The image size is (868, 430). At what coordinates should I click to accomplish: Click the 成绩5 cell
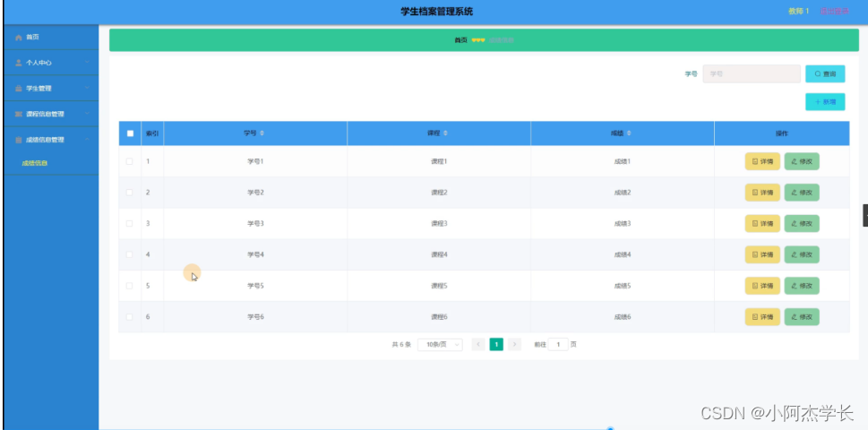(x=623, y=286)
